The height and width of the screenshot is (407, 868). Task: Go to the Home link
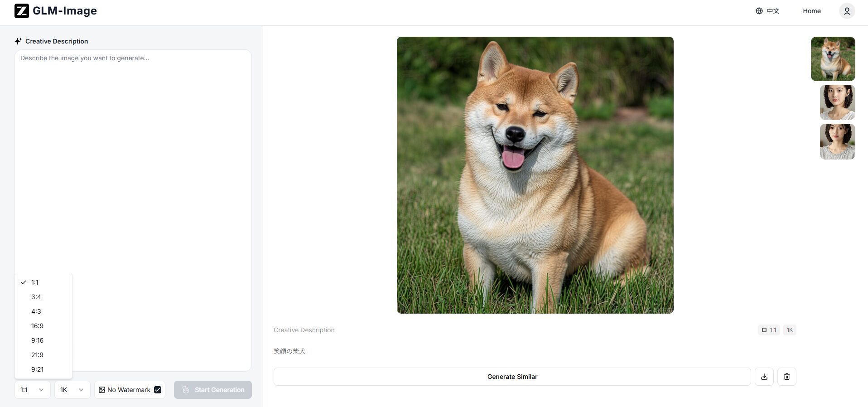811,11
